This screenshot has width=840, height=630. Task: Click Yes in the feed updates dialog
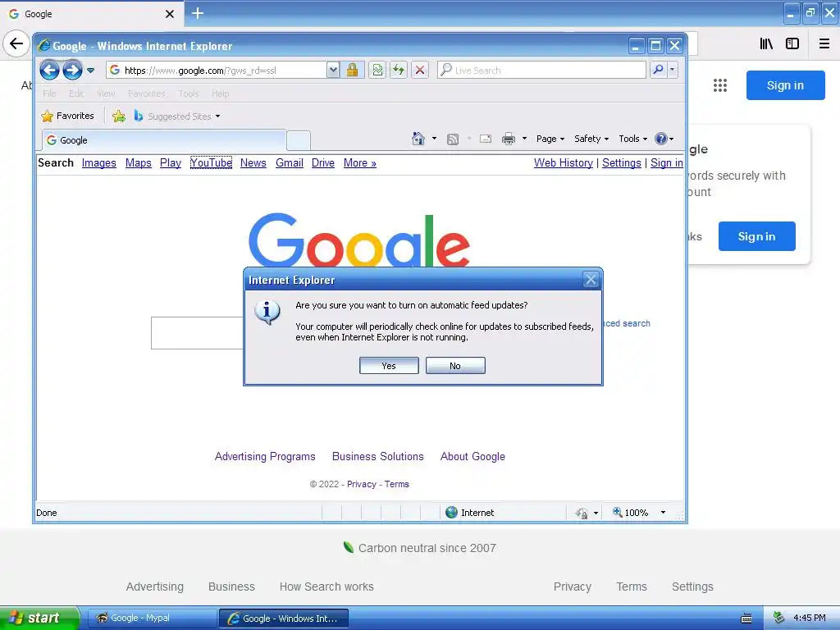tap(389, 366)
